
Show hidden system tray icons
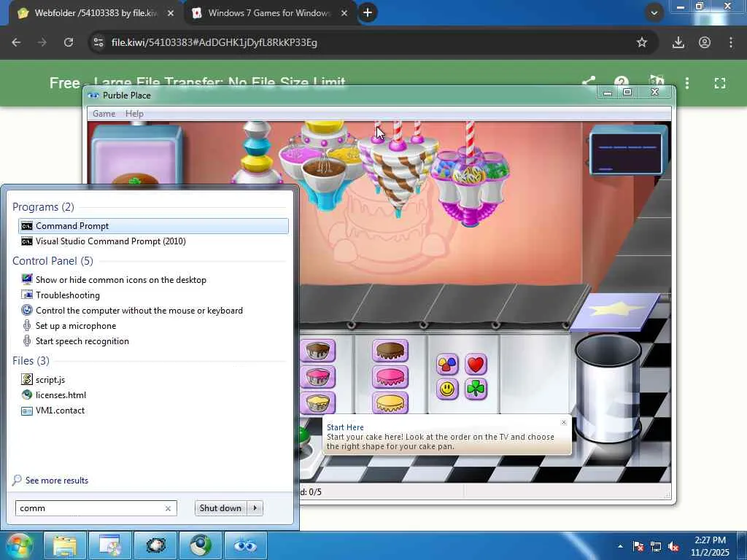tap(620, 546)
